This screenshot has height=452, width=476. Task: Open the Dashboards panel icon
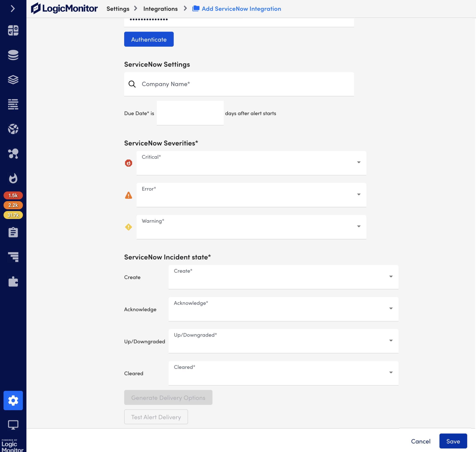pos(13,30)
